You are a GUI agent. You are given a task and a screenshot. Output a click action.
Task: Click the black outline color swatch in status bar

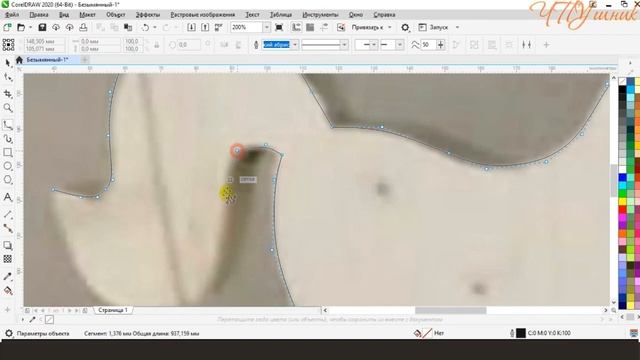[521, 333]
